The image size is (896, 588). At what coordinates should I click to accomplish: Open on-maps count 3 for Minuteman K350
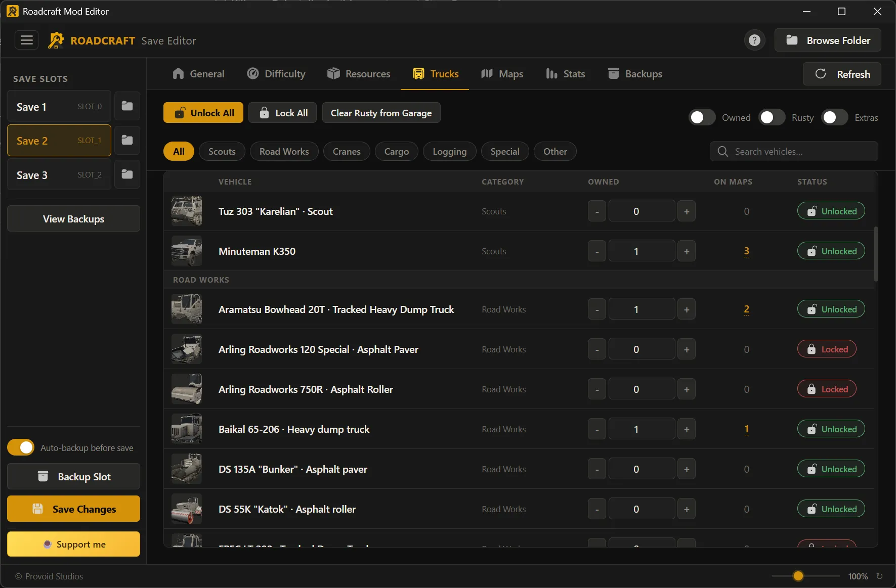click(x=746, y=251)
